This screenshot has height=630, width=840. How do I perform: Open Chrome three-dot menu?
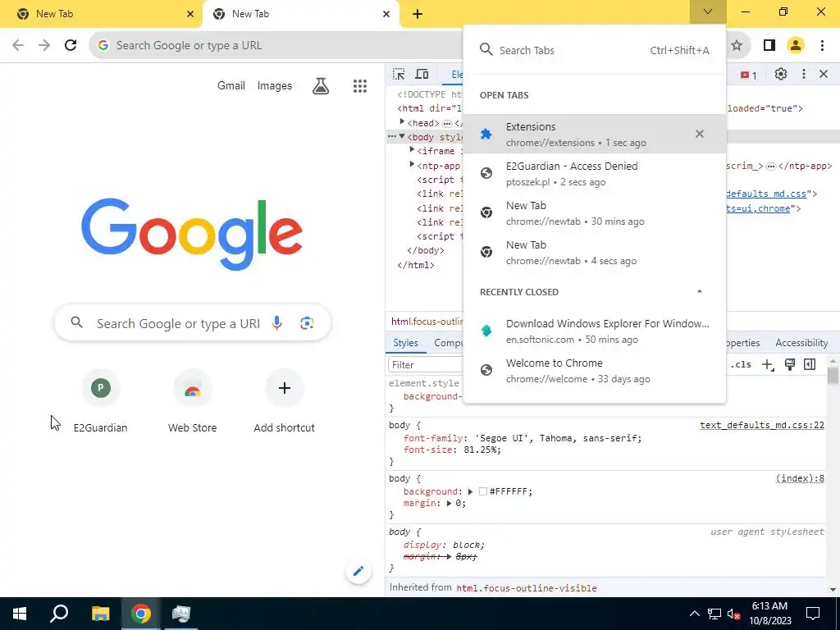point(822,45)
